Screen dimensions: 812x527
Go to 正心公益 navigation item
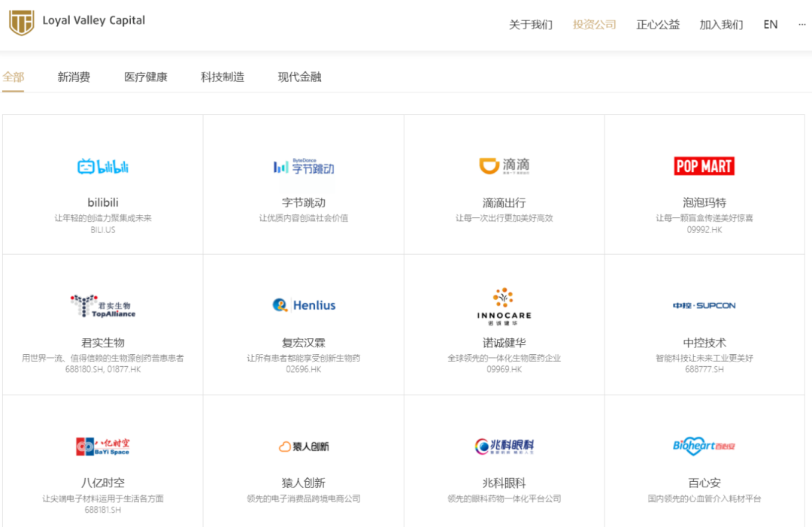point(658,24)
